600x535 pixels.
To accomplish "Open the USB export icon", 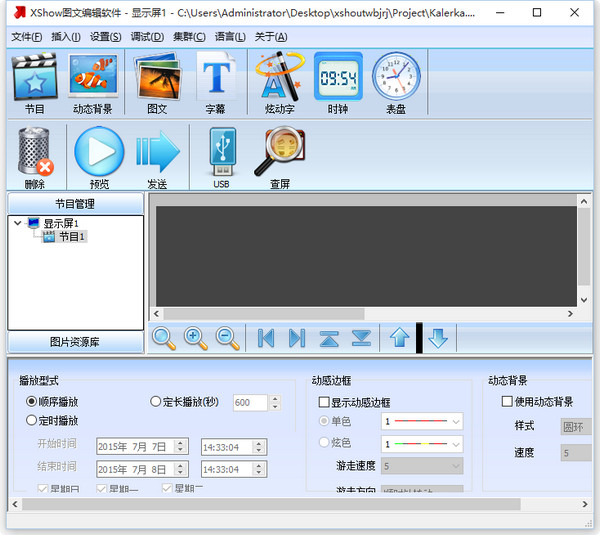I will point(221,157).
